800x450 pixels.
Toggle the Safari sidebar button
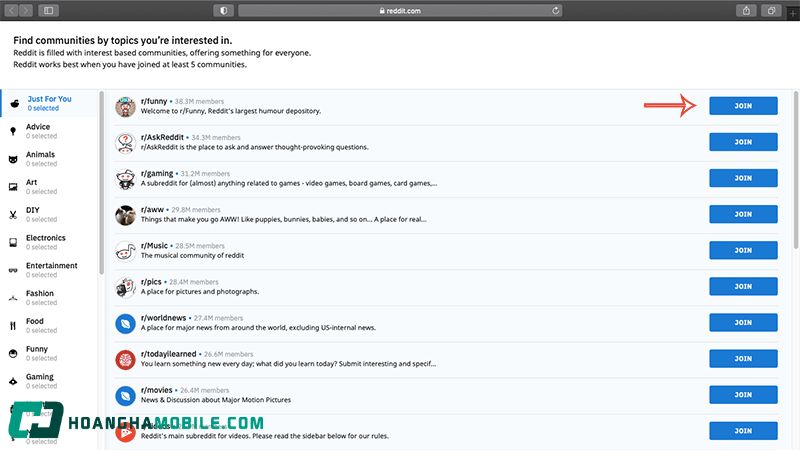48,10
